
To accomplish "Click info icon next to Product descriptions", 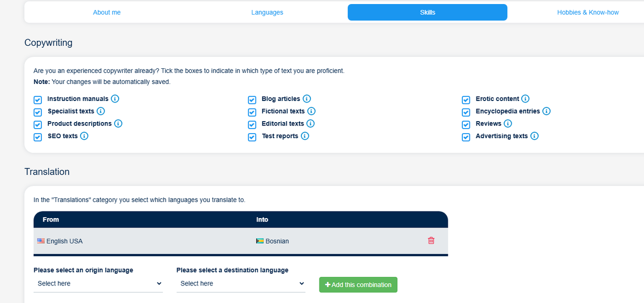I will click(118, 124).
